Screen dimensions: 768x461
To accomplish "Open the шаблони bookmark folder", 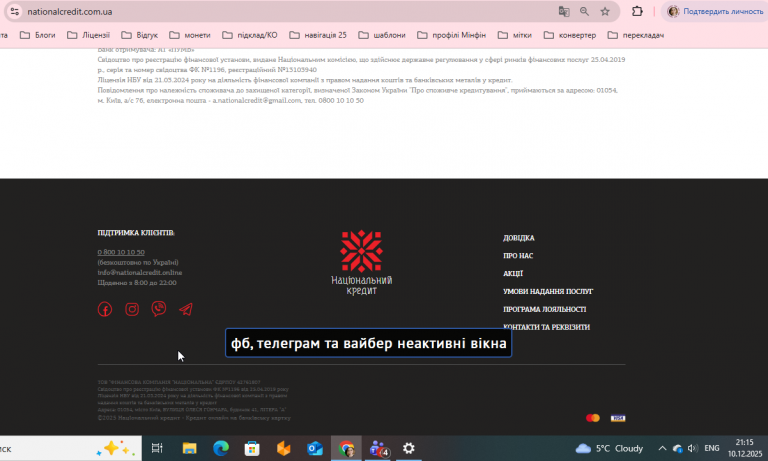I will coord(382,35).
